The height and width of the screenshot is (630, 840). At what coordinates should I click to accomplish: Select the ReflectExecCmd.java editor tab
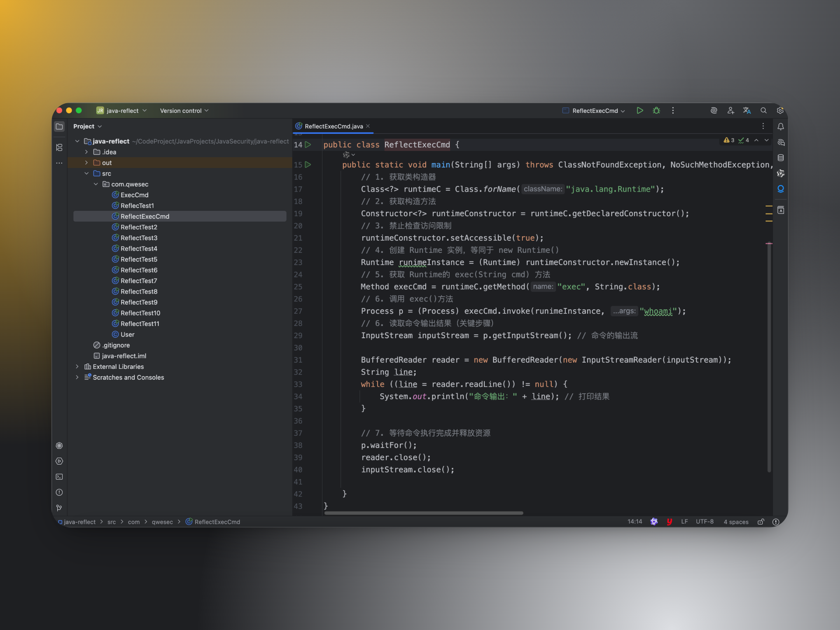[333, 126]
